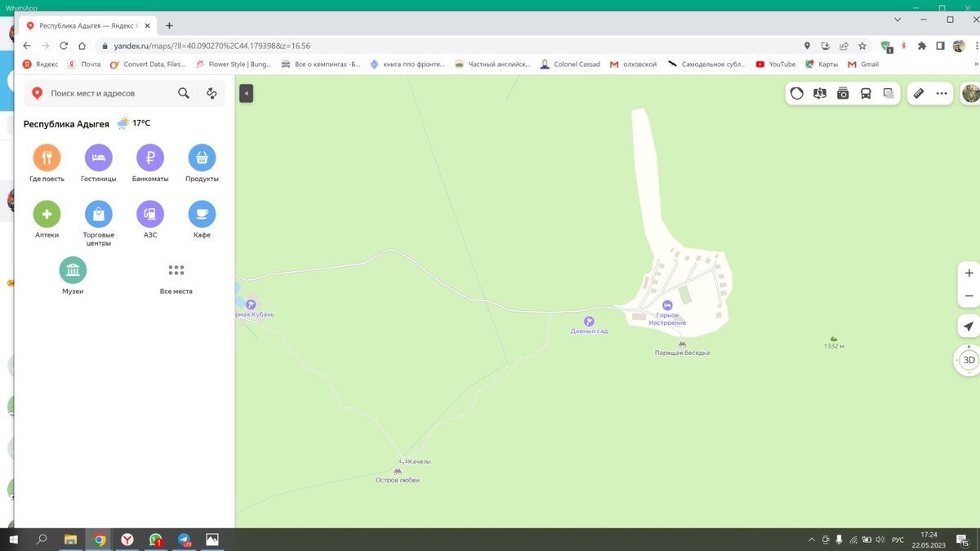
Task: Open the Windows Start menu
Action: tap(14, 540)
